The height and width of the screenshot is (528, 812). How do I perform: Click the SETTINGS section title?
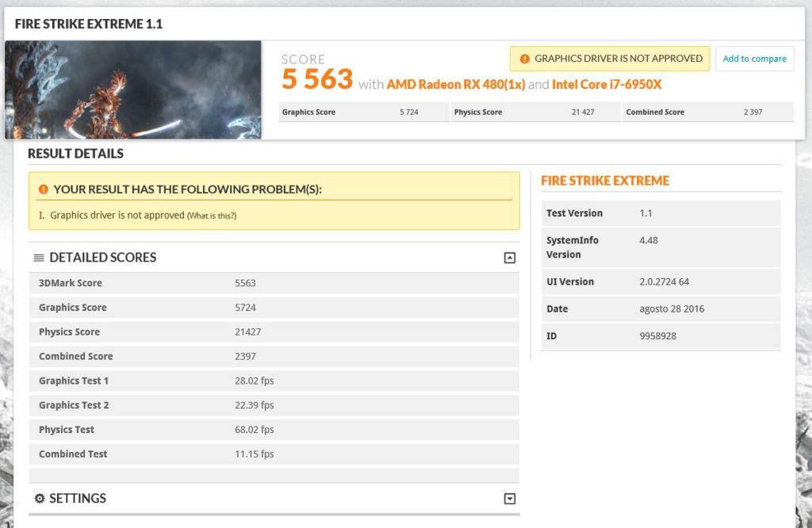pyautogui.click(x=78, y=499)
